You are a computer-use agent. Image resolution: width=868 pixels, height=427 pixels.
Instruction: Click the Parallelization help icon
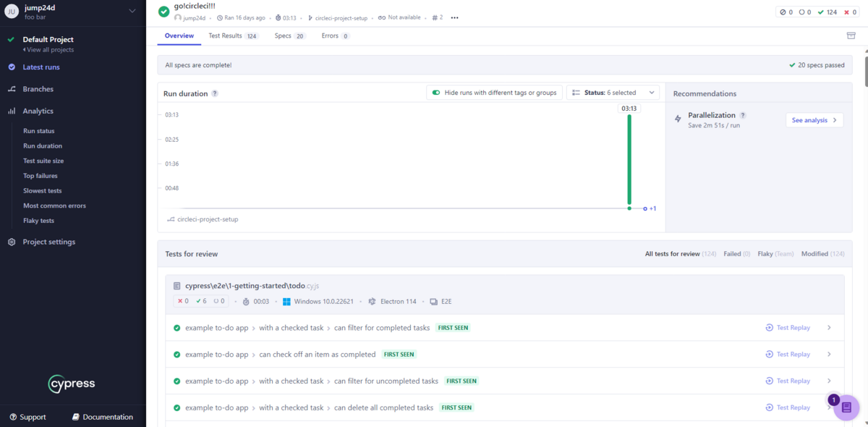[743, 115]
